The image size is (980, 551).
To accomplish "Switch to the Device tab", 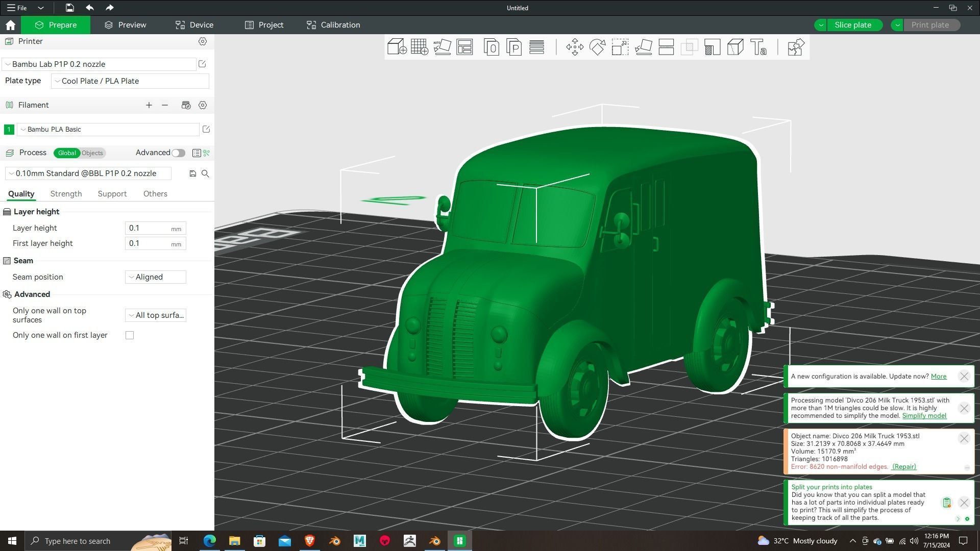I will 194,25.
